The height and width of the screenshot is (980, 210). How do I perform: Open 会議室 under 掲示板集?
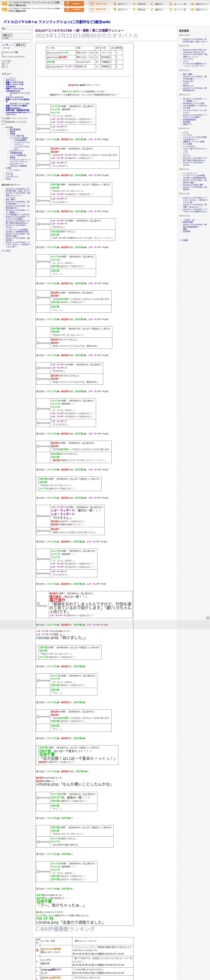pyautogui.click(x=13, y=134)
